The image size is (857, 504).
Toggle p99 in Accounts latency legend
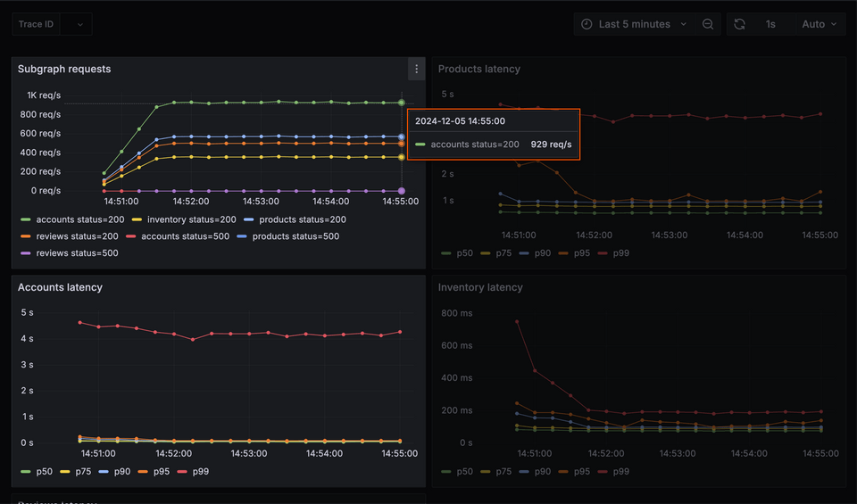pyautogui.click(x=201, y=471)
